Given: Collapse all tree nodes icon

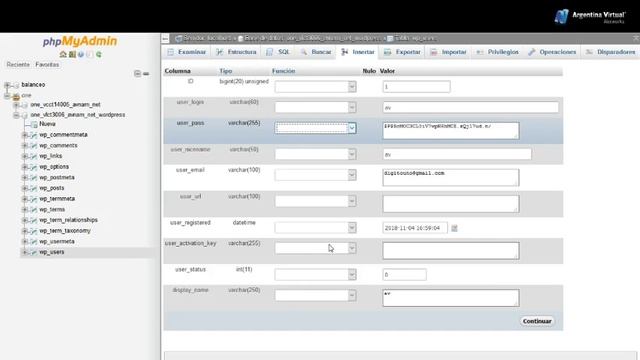Looking at the screenshot, I should (137, 73).
